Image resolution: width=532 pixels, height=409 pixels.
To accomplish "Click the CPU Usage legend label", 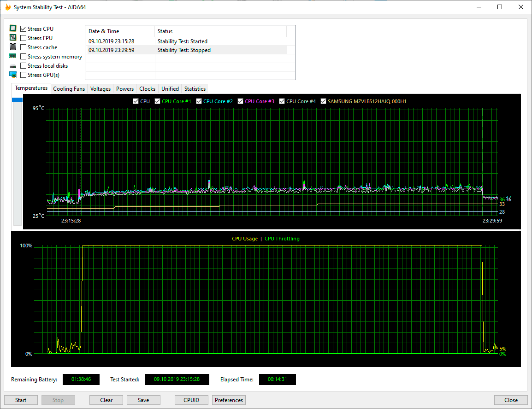I will 245,239.
